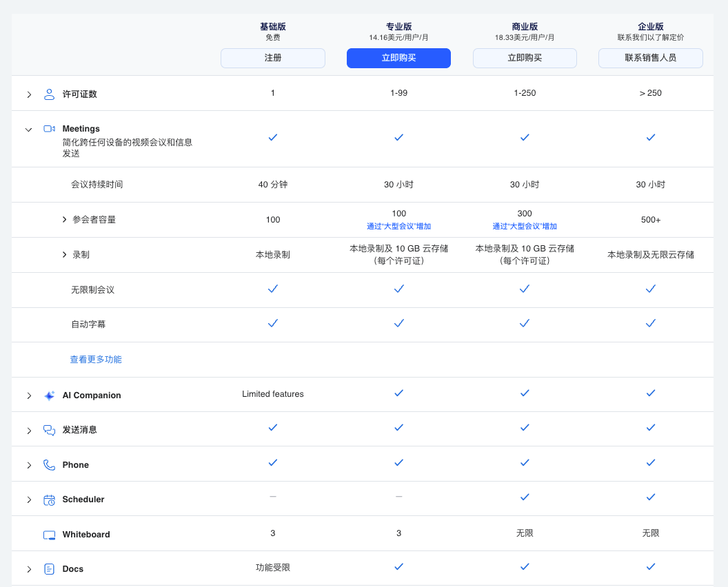Expand the 录制 row
Viewport: 728px width, 587px height.
point(63,254)
